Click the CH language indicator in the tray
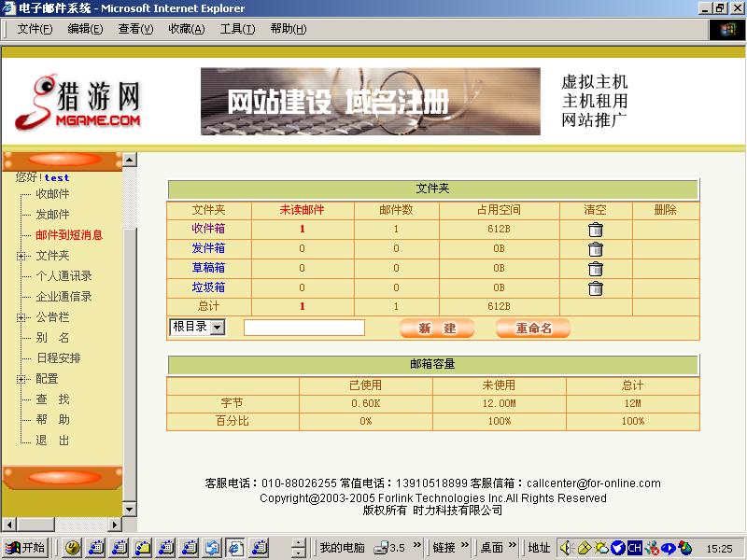 tap(634, 548)
